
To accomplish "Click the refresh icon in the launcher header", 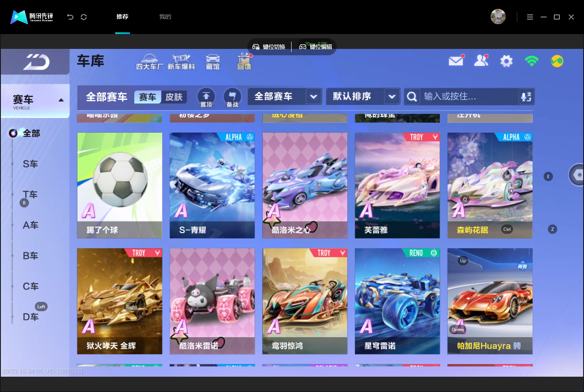I will tap(84, 17).
